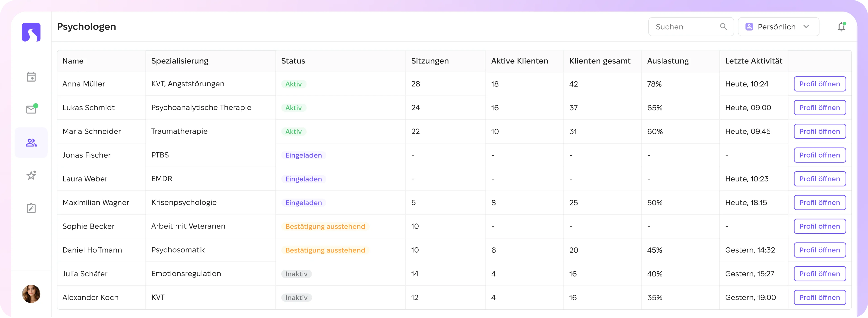The height and width of the screenshot is (318, 868).
Task: Open profile for Anna Müller
Action: (x=819, y=84)
